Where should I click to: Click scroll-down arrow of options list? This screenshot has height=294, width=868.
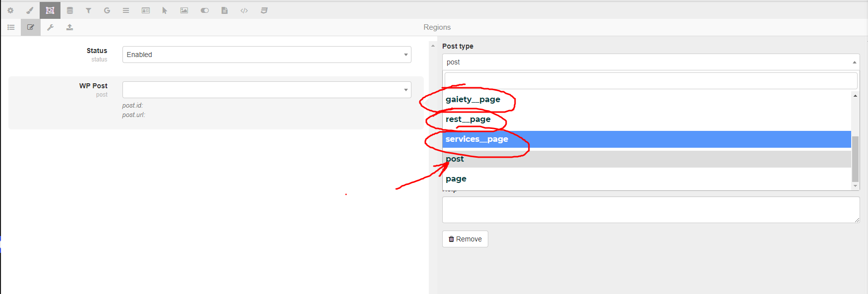tap(855, 186)
